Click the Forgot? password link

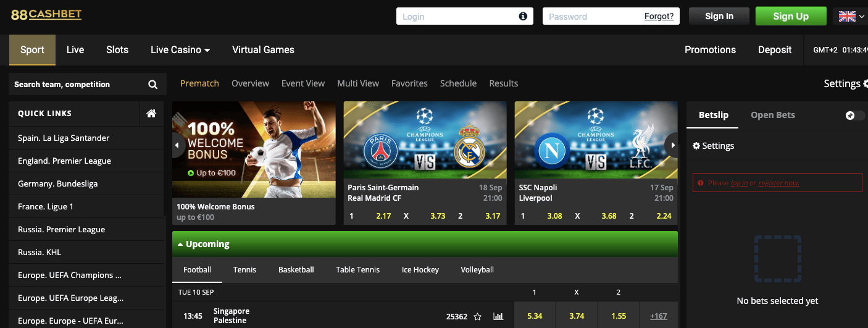tap(659, 17)
